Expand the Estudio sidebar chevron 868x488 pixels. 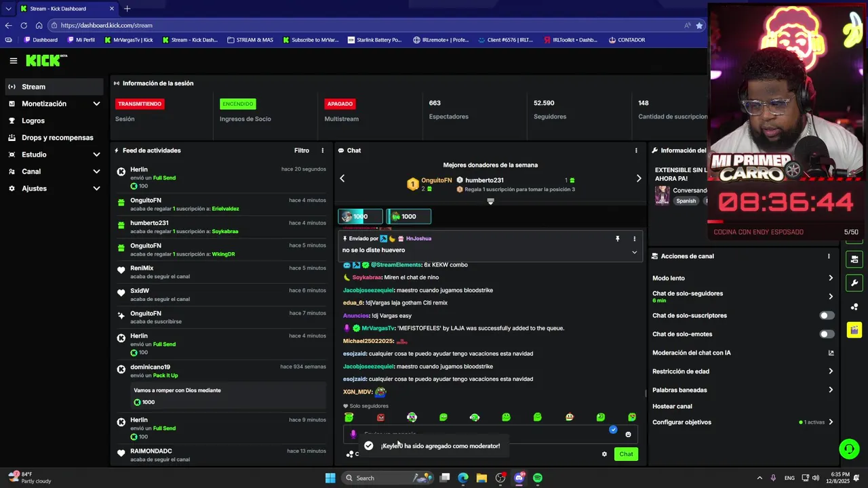(96, 155)
